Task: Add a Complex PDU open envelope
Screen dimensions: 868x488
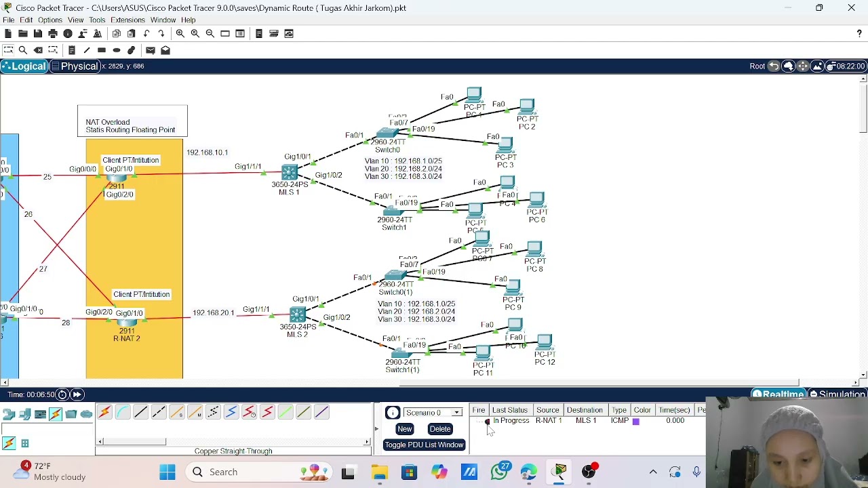Action: pos(165,50)
